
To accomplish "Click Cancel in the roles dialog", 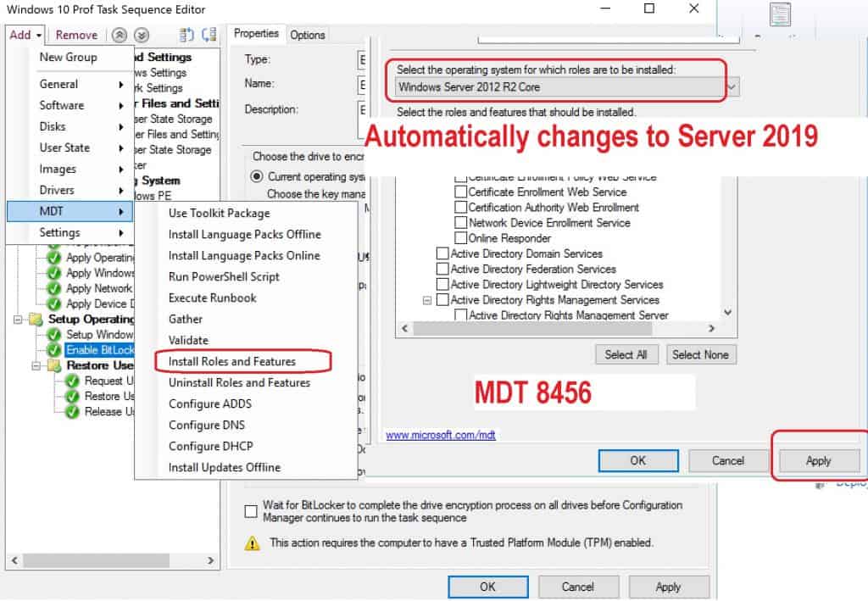I will pos(728,460).
